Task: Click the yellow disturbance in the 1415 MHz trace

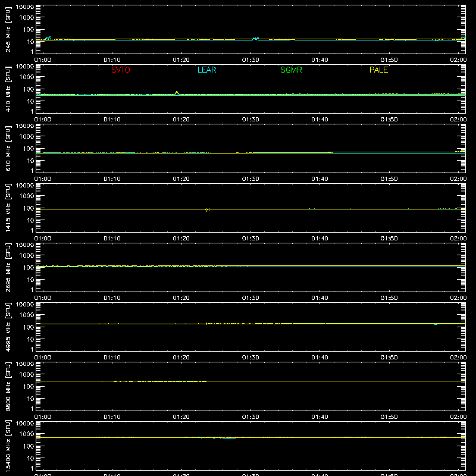Action: pos(207,209)
